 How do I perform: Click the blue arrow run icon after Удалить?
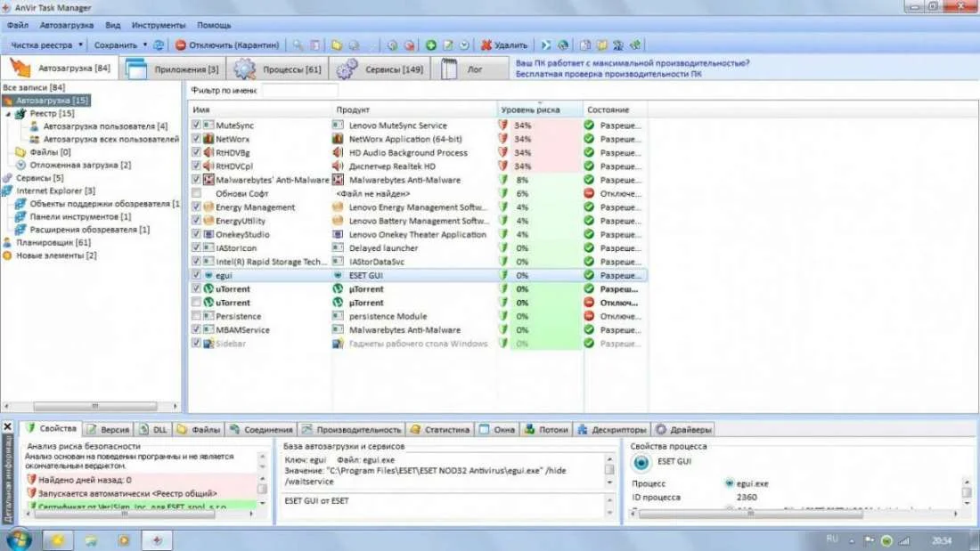(545, 45)
